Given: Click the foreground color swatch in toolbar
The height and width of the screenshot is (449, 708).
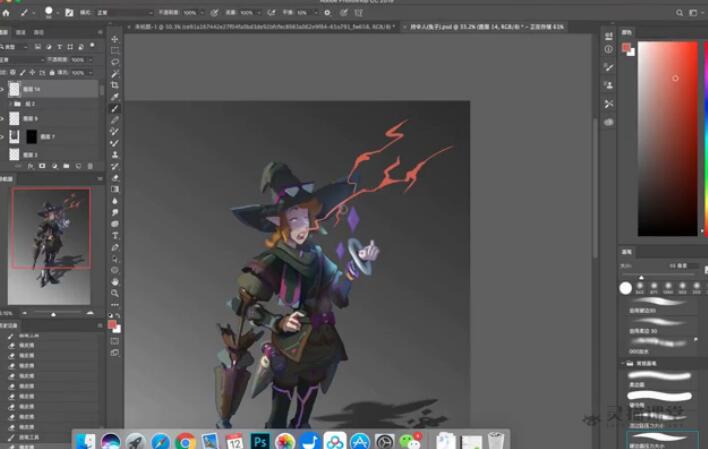Looking at the screenshot, I should pyautogui.click(x=112, y=324).
